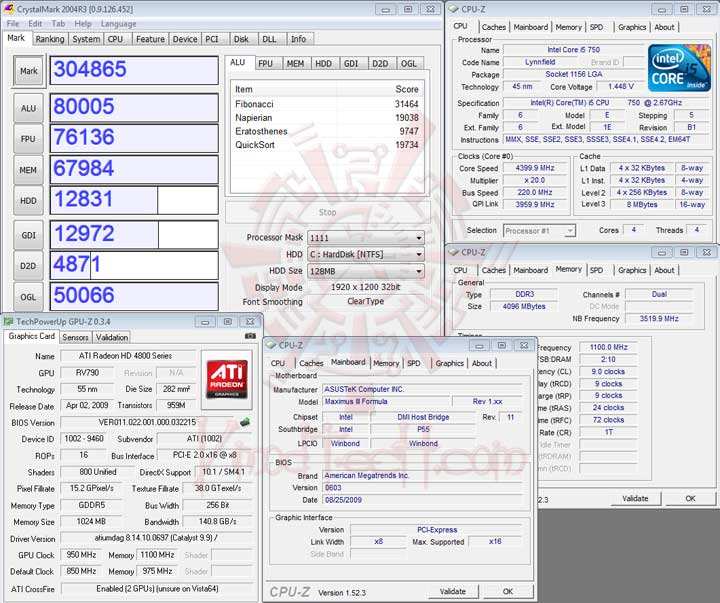Open About tab in Mainboard CPU-Z window

coord(482,363)
